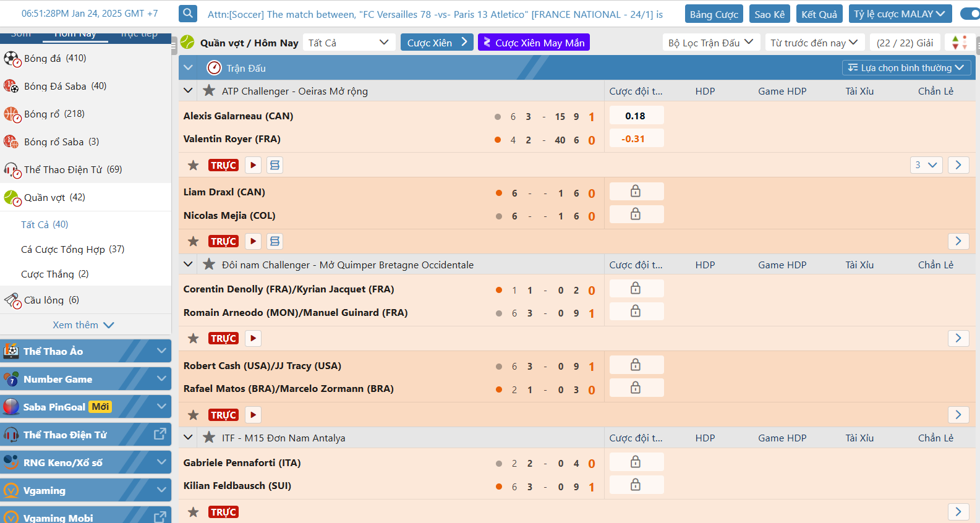Open more markets arrow for Cash/Tracy match
Image resolution: width=980 pixels, height=523 pixels.
click(x=958, y=415)
